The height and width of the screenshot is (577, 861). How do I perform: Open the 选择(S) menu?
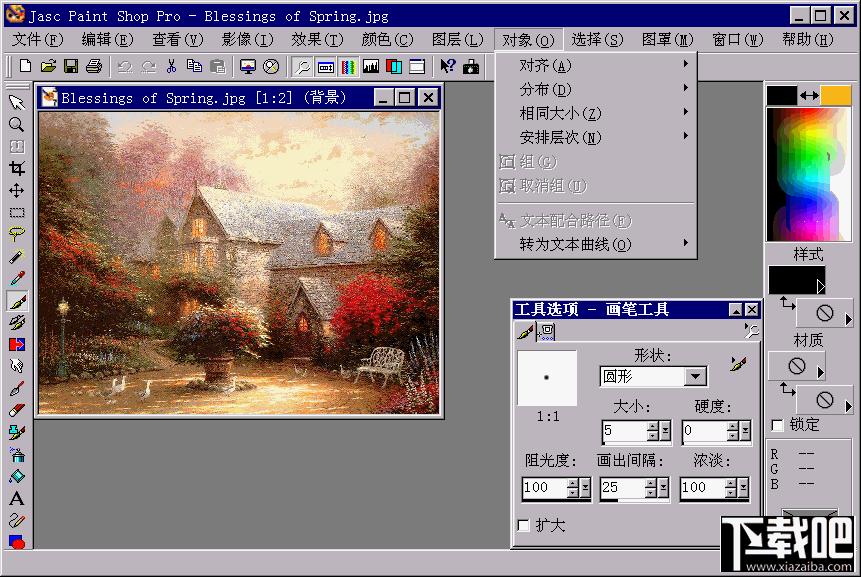click(x=597, y=40)
